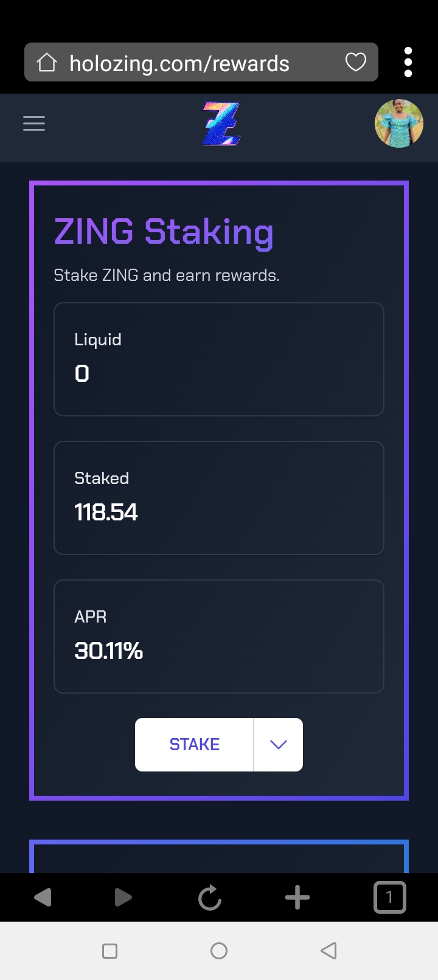This screenshot has height=980, width=438.
Task: Go forward with the browser forward arrow
Action: (123, 897)
